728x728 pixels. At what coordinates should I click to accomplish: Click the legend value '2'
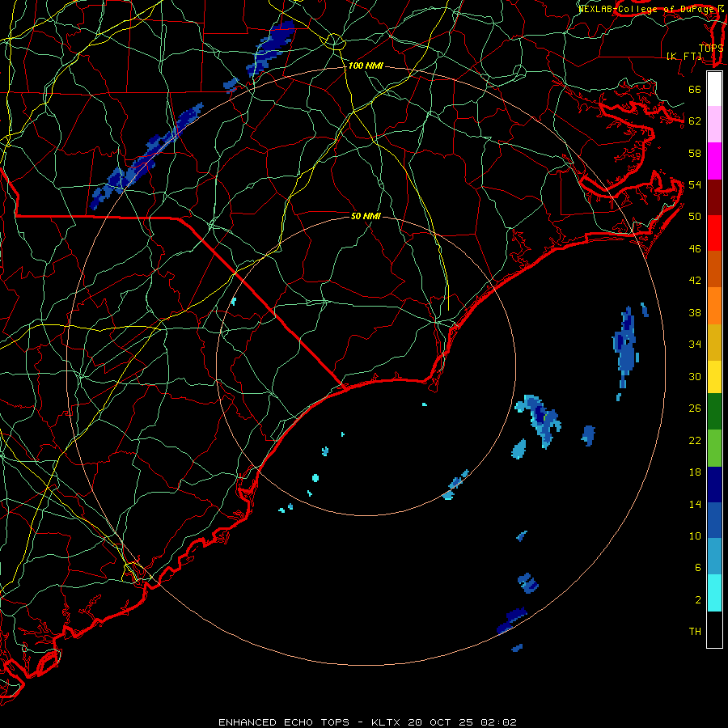click(x=698, y=600)
